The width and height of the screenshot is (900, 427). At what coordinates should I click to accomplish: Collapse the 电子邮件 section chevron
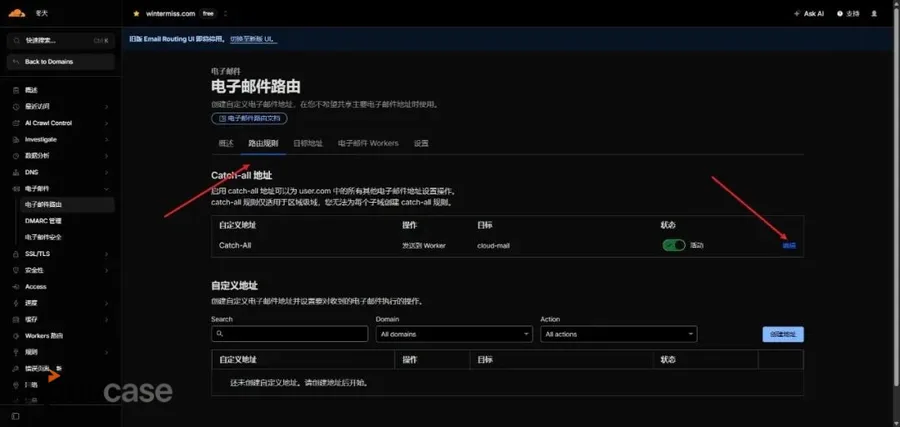[107, 188]
